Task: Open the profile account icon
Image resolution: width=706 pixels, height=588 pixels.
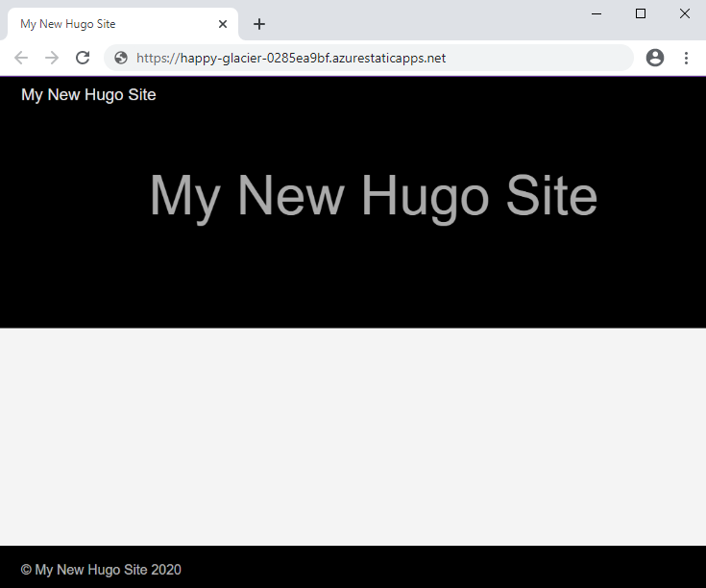Action: point(655,58)
